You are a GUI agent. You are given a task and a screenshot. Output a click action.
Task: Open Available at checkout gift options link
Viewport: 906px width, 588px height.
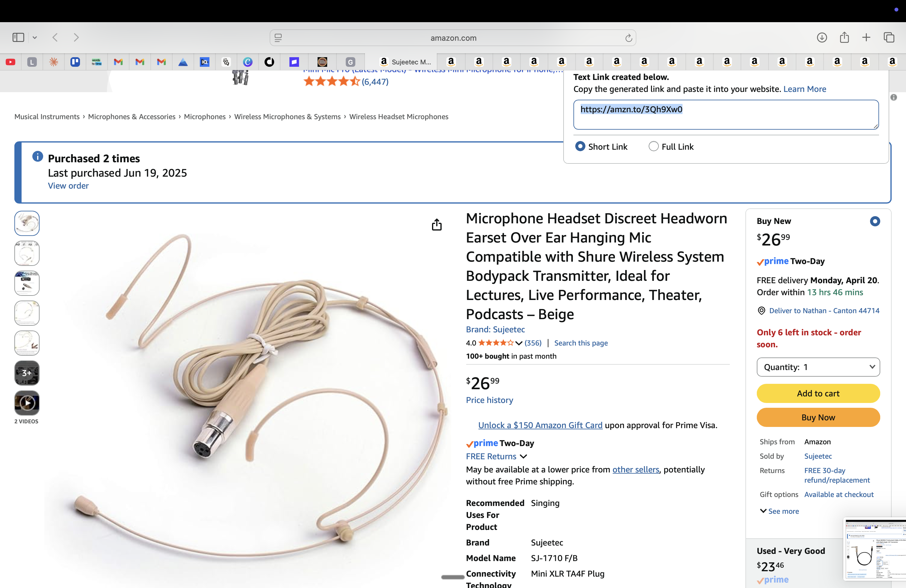click(x=839, y=494)
